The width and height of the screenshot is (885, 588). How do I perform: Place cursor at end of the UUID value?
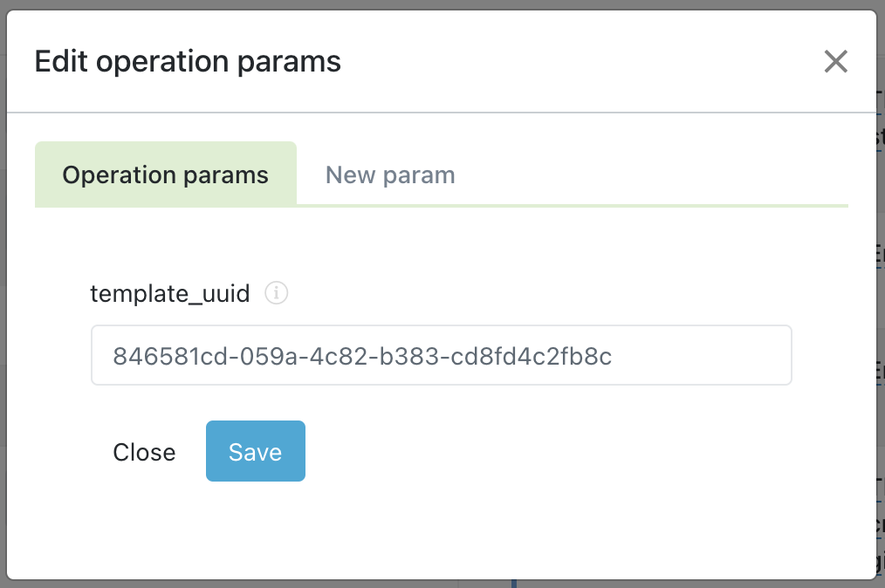pyautogui.click(x=613, y=356)
